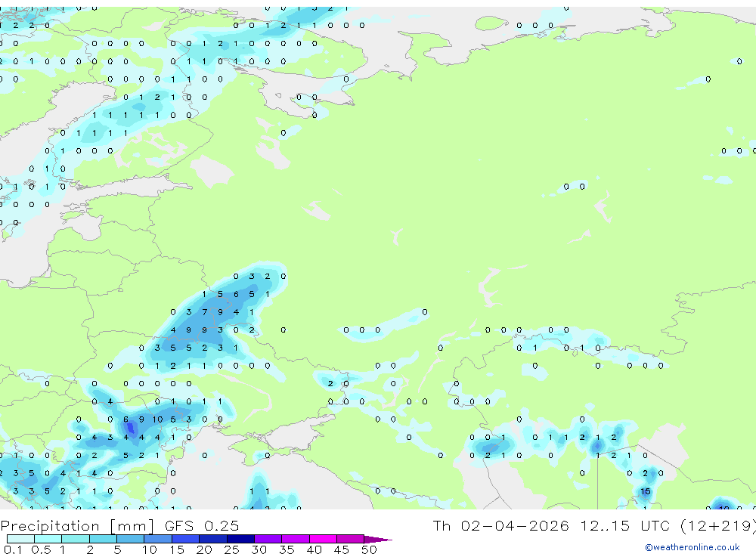Click the 1–2 mm legend color swatch
The image size is (756, 554).
click(76, 539)
